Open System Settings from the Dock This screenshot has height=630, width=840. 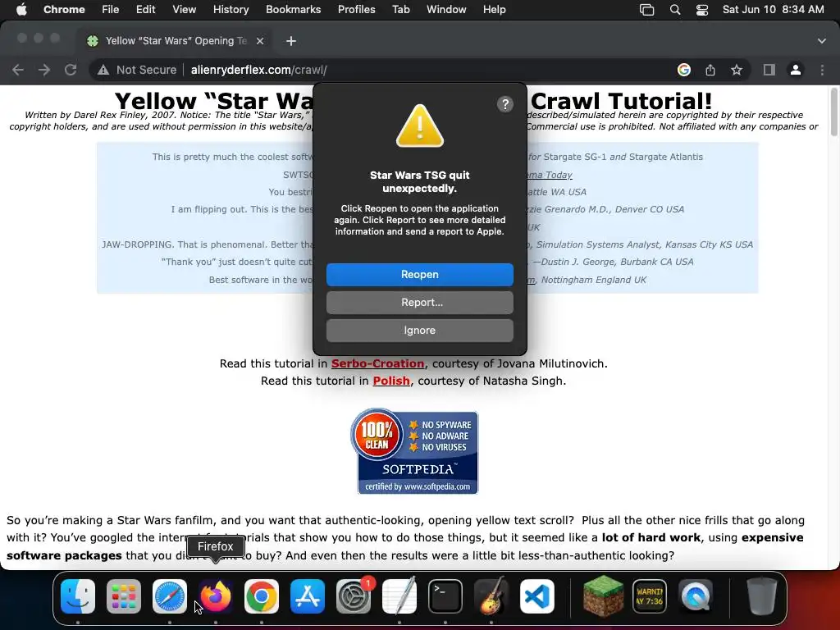(354, 596)
